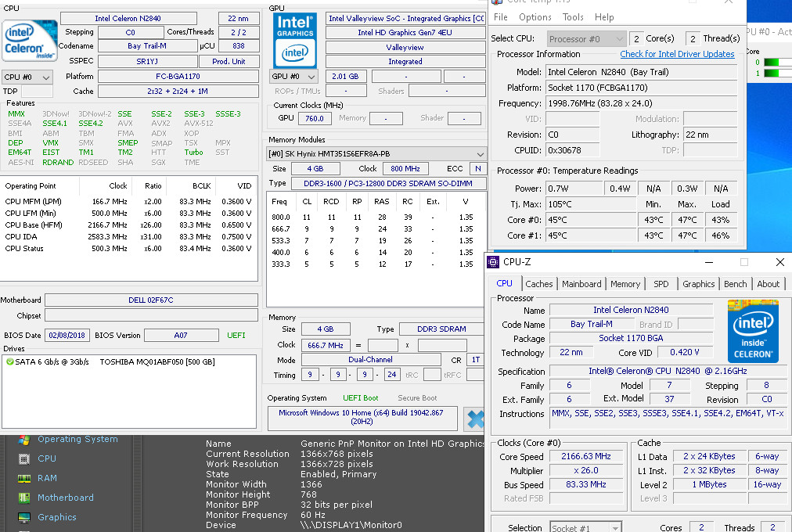Viewport: 792px width, 532px height.
Task: Click the Motherboard icon in Speccy sidebar
Action: coord(23,498)
